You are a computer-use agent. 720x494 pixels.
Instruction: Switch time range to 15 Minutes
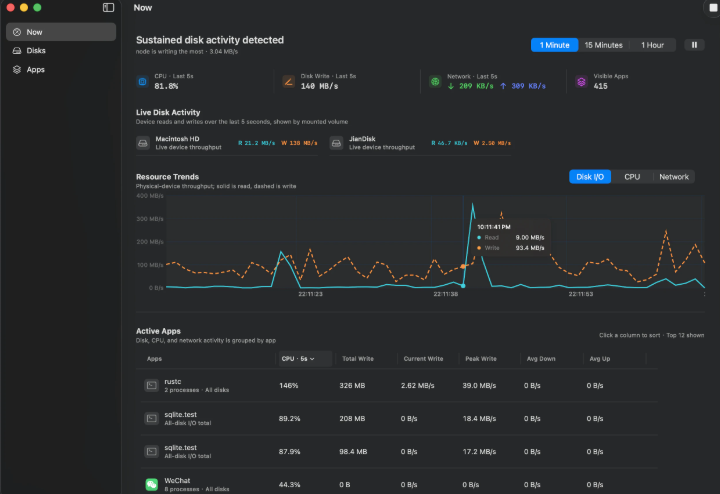(603, 45)
